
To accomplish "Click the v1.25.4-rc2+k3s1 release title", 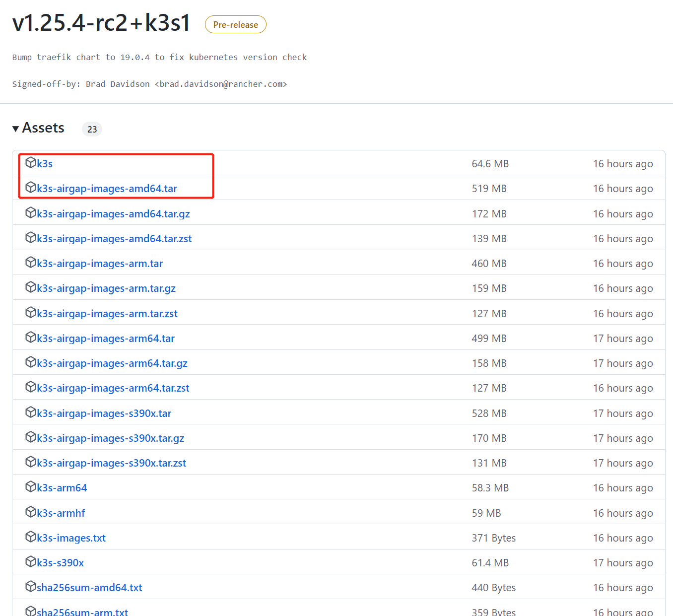I will pos(101,23).
